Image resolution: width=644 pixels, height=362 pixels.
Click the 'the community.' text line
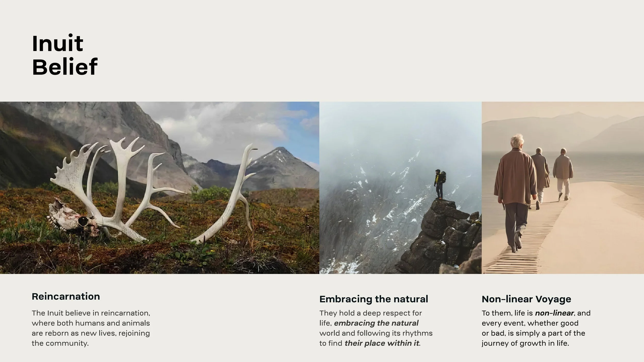pos(60,343)
